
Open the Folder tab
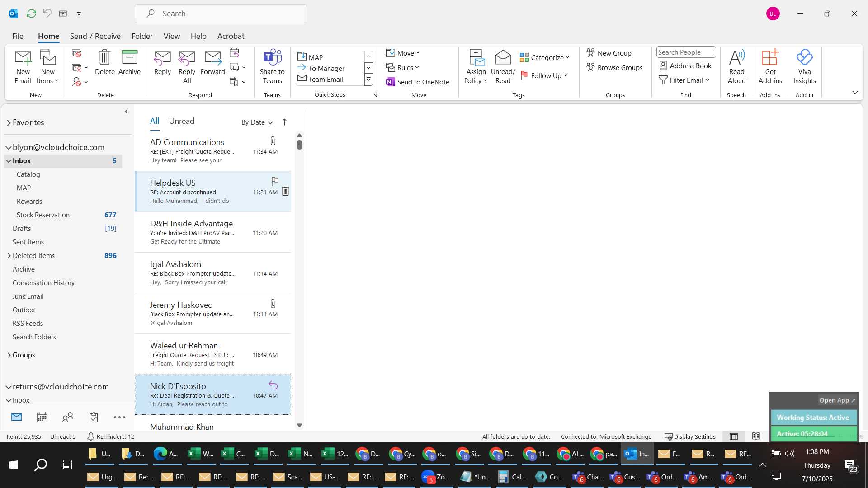click(142, 36)
